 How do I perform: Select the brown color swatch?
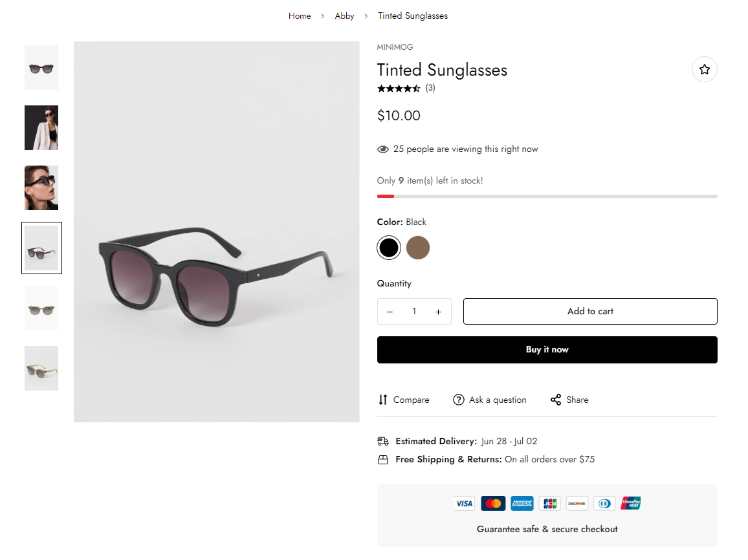click(418, 248)
